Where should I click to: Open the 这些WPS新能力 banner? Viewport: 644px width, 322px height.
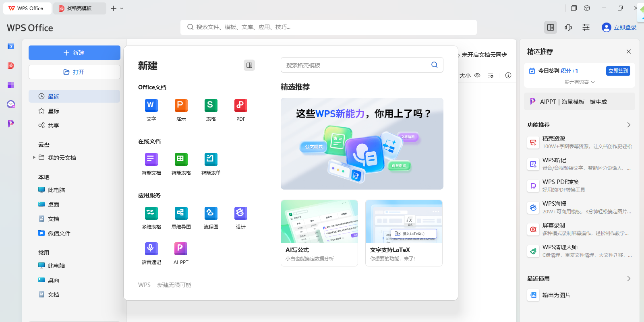[x=362, y=144]
